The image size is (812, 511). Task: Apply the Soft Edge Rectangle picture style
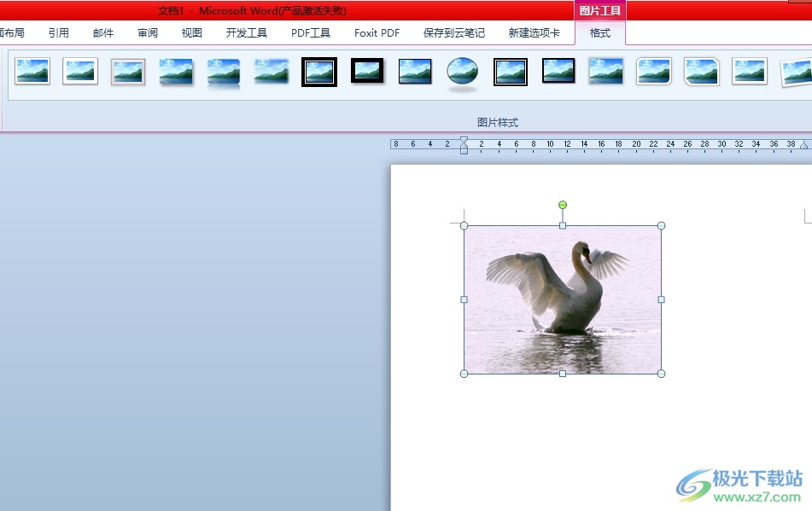pos(272,72)
